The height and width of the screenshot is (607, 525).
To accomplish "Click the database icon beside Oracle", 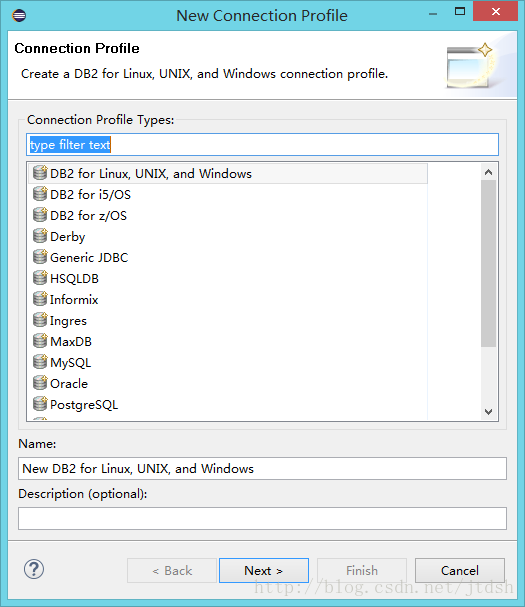I will click(x=40, y=383).
